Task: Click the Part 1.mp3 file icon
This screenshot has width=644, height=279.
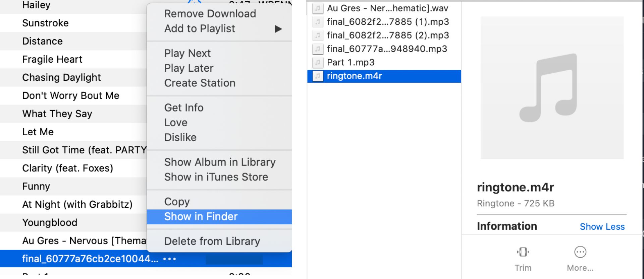Action: (x=318, y=62)
